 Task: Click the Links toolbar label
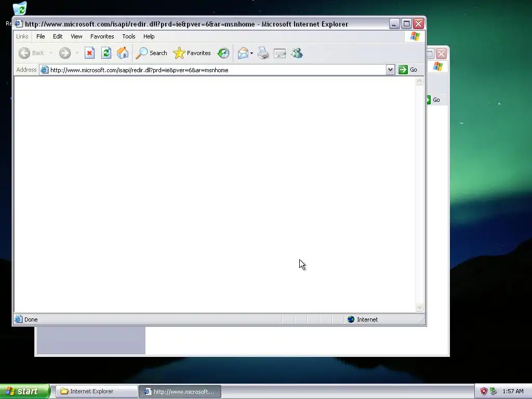pos(22,36)
